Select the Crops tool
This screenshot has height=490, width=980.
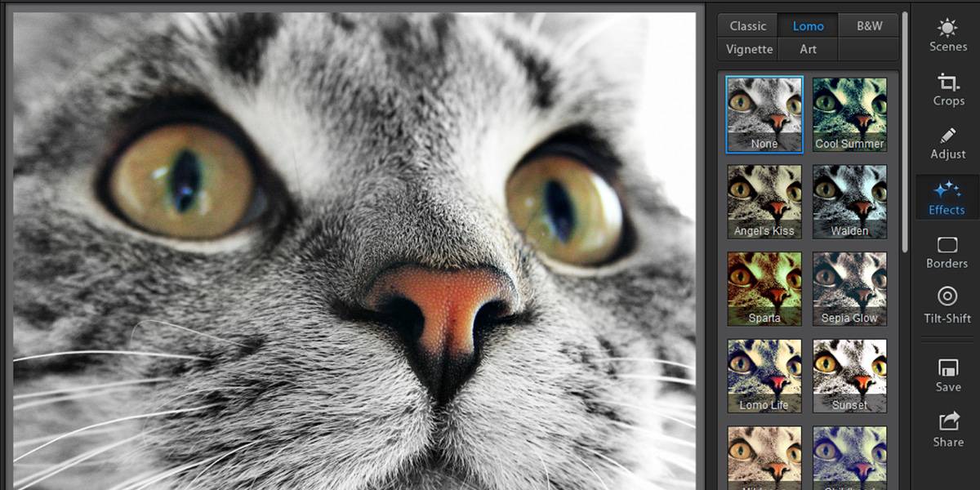[x=947, y=90]
